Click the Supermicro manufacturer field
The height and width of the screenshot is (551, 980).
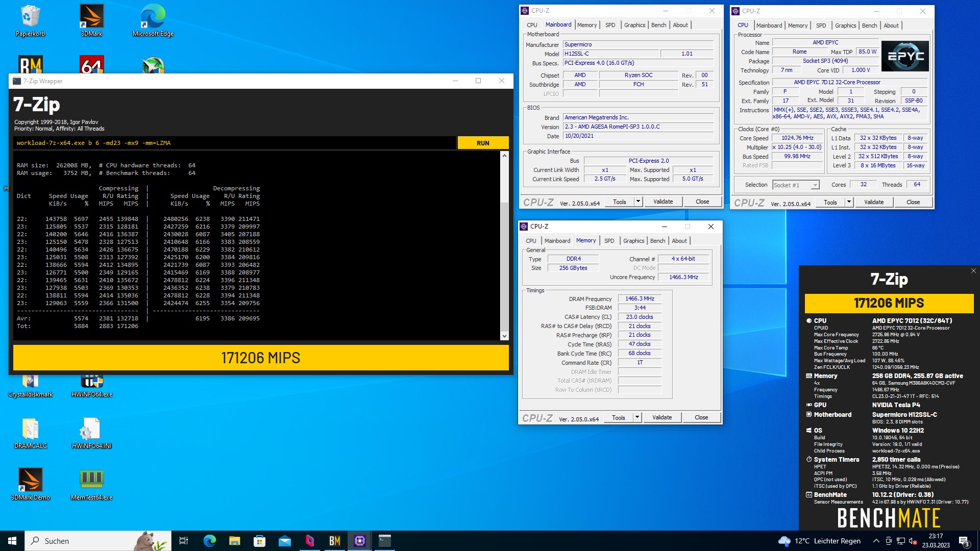point(638,44)
